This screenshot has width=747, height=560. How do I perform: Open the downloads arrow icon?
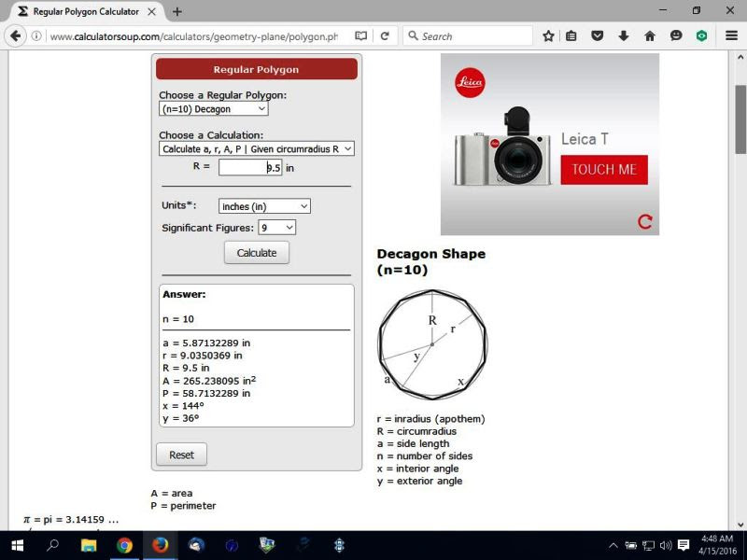[623, 35]
